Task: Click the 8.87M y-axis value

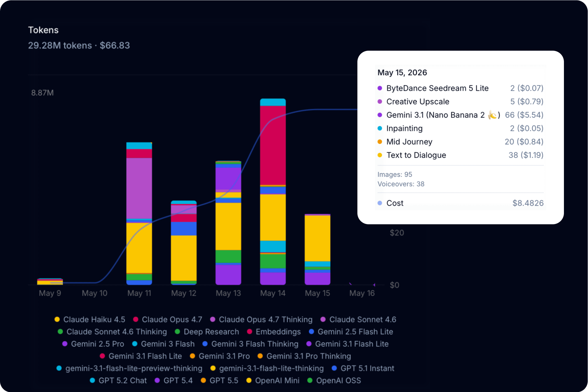Action: coord(42,93)
